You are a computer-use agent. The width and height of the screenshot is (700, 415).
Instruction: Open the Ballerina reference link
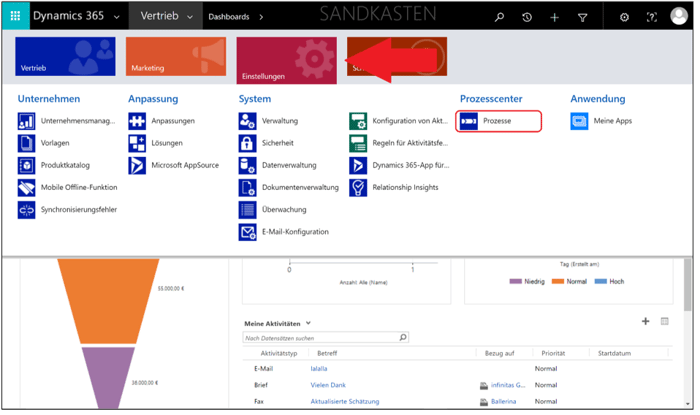tap(504, 402)
